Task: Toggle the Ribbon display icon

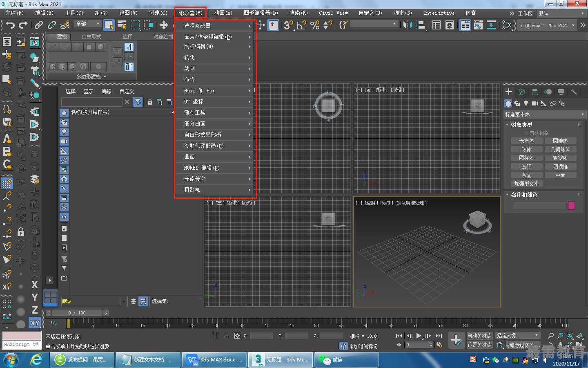Action: click(x=465, y=25)
